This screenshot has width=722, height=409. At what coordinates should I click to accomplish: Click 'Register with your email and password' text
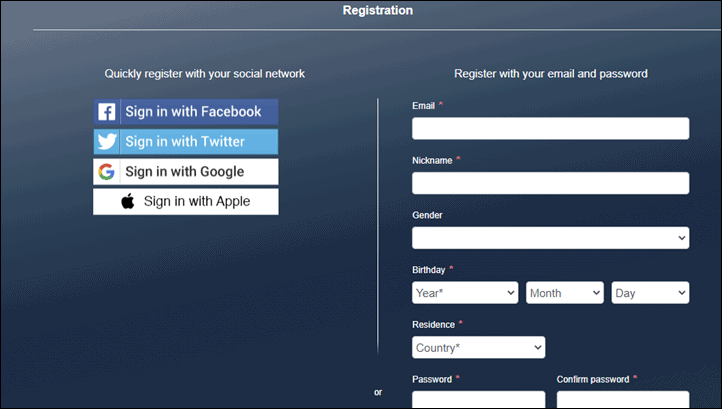(x=551, y=74)
